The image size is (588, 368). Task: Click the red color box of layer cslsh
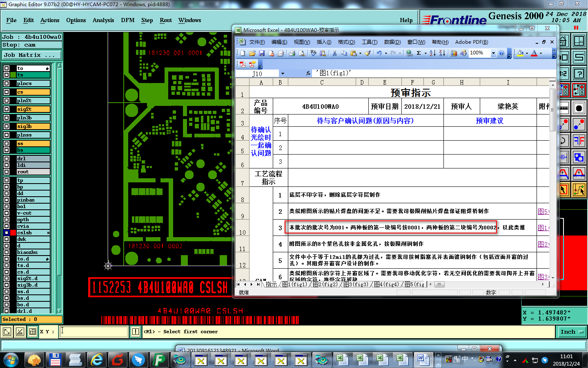click(x=13, y=233)
